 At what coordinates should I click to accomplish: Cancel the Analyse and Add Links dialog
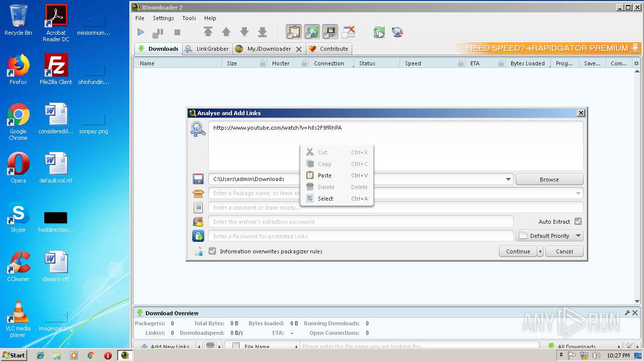564,251
